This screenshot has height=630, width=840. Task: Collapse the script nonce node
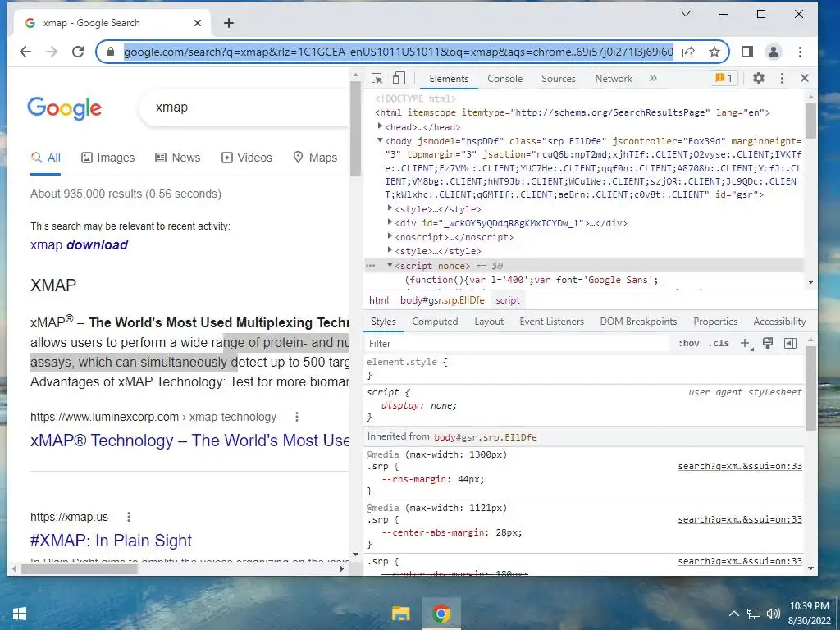coord(390,265)
